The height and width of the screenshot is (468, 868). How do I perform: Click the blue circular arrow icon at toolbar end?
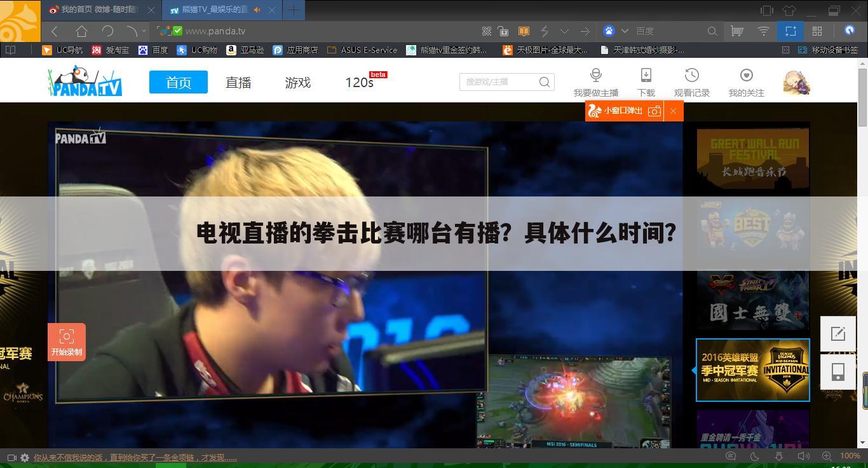(x=850, y=30)
